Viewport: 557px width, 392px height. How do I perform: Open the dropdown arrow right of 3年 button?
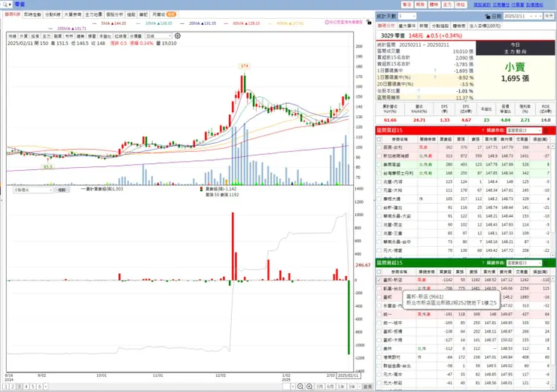coord(360,386)
